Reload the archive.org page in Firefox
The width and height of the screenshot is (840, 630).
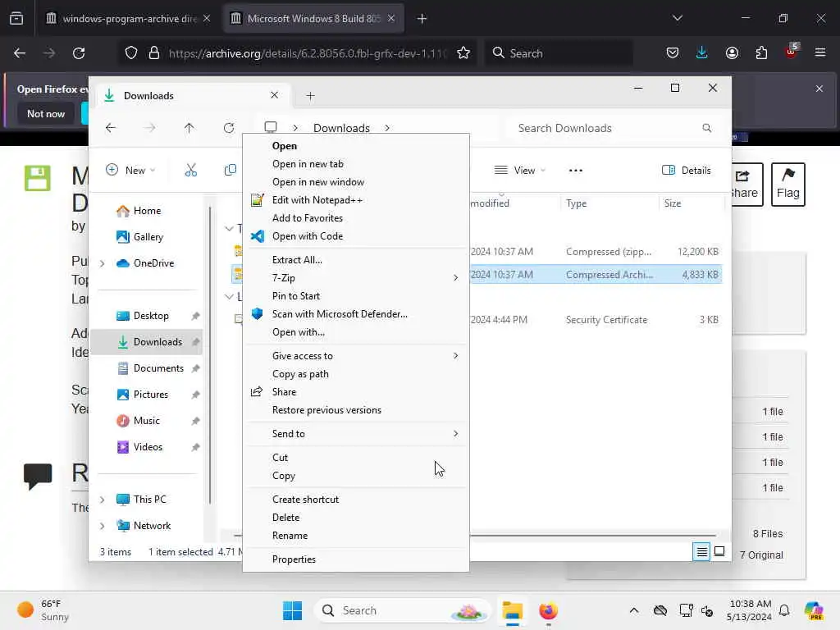click(x=79, y=53)
